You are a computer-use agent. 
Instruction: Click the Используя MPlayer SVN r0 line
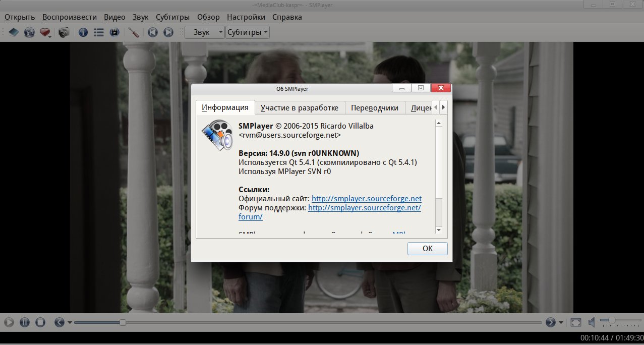[284, 171]
